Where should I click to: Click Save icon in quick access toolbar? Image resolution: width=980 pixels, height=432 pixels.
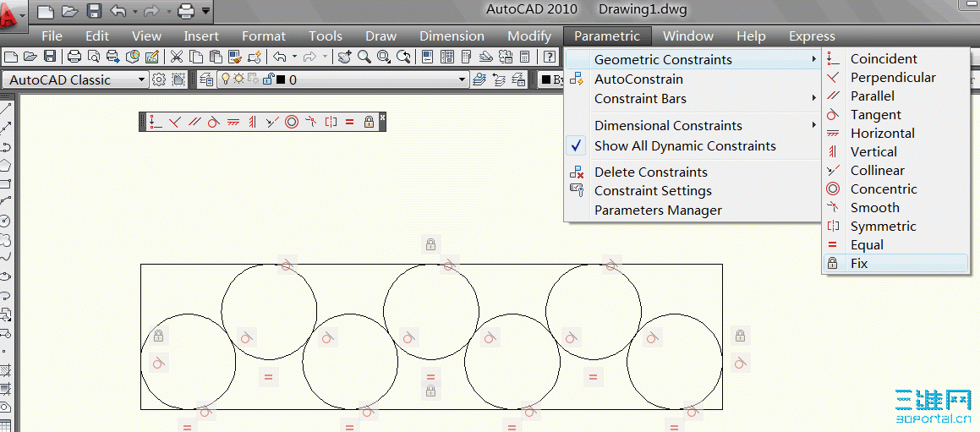coord(94,11)
